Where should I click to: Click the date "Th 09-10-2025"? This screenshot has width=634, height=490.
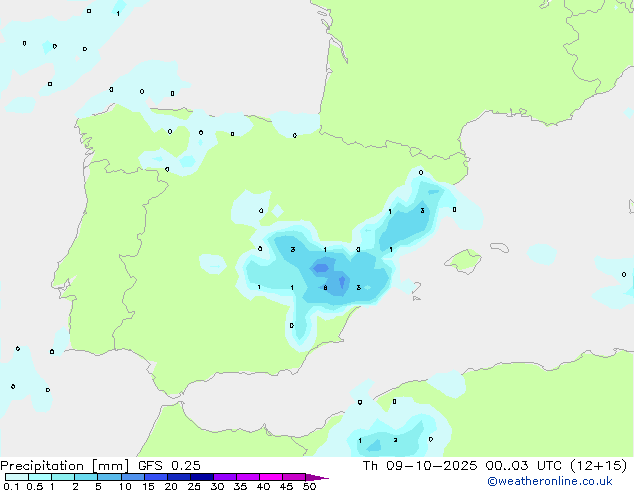click(420, 466)
